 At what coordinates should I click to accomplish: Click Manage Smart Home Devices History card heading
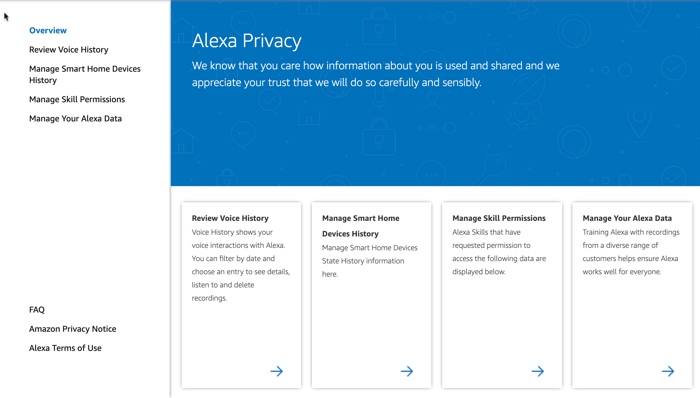(x=361, y=226)
